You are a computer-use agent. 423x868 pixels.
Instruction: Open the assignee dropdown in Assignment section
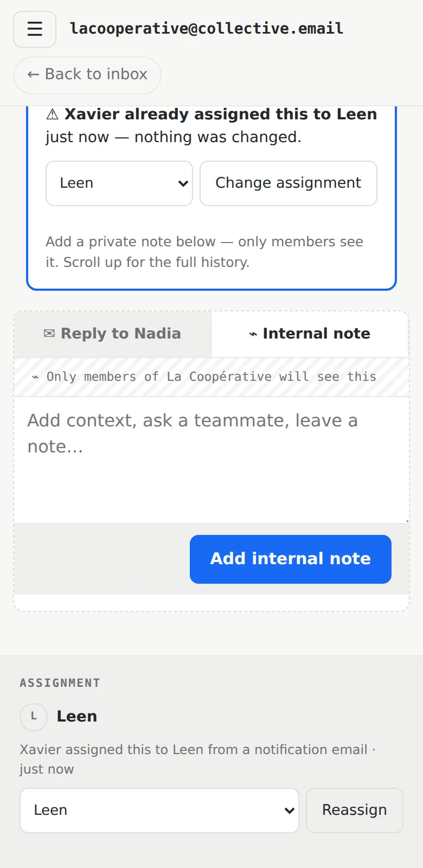pos(159,810)
